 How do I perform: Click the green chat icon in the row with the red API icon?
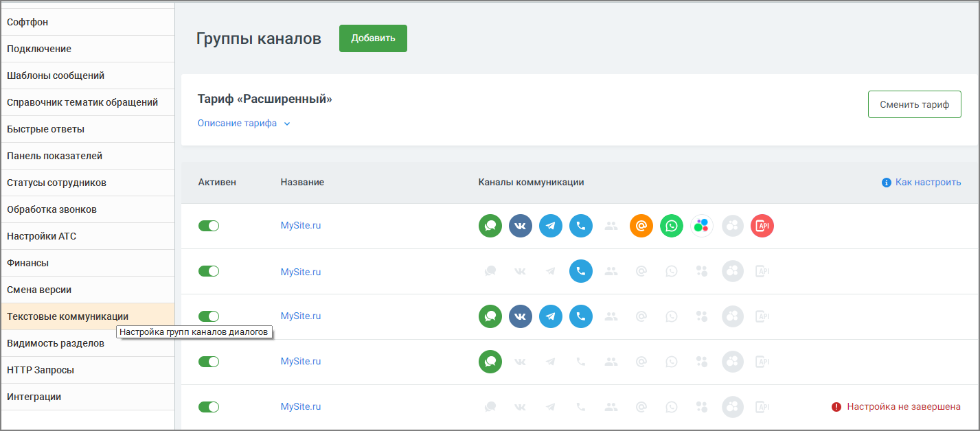tap(490, 226)
